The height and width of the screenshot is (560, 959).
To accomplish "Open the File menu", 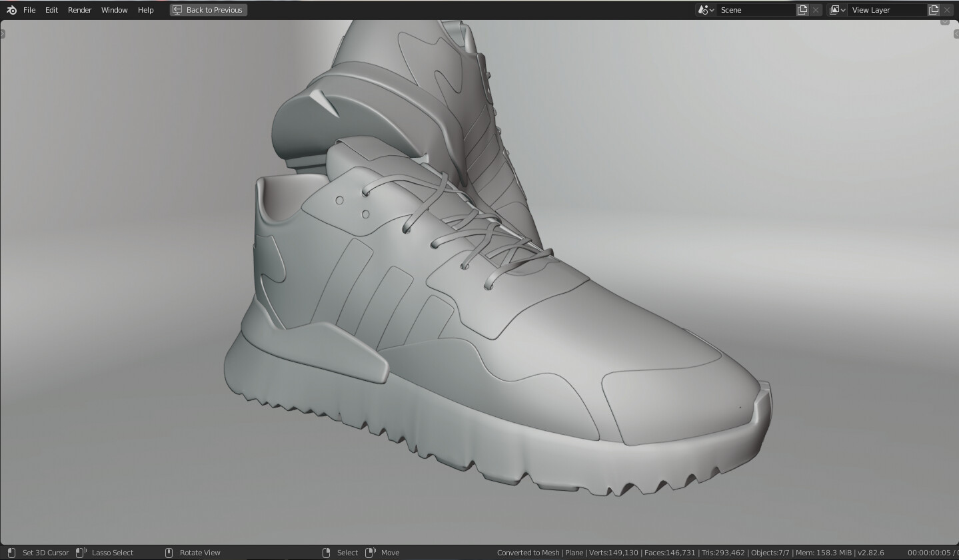I will point(29,10).
